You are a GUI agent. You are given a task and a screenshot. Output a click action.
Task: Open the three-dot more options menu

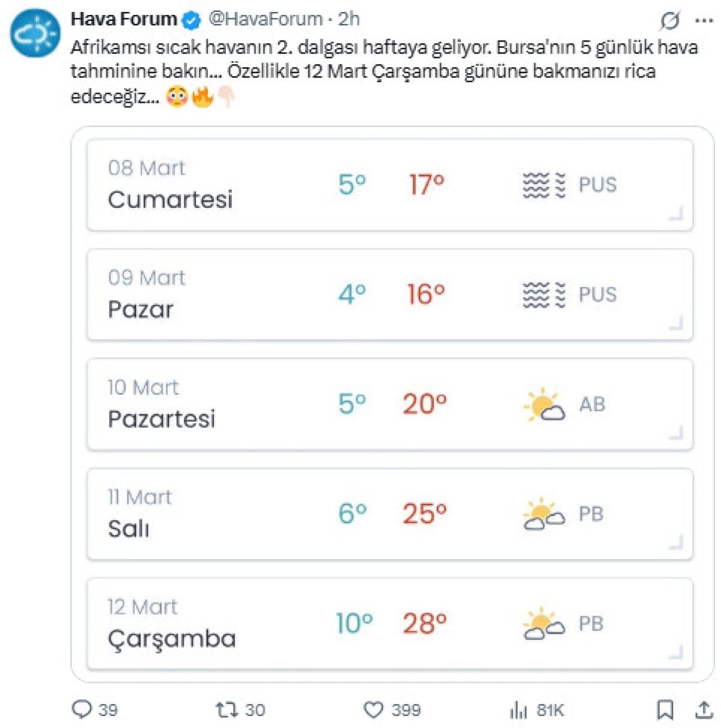pos(704,21)
